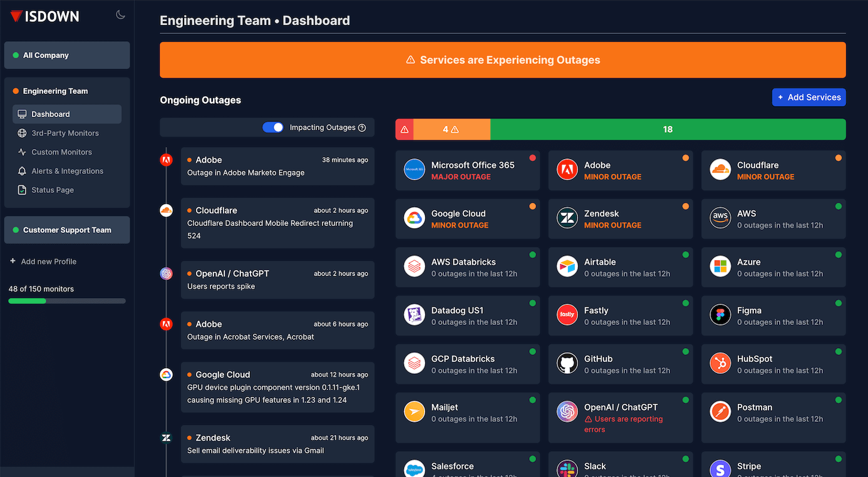The width and height of the screenshot is (868, 477).
Task: Click the Add Services button
Action: pyautogui.click(x=809, y=97)
